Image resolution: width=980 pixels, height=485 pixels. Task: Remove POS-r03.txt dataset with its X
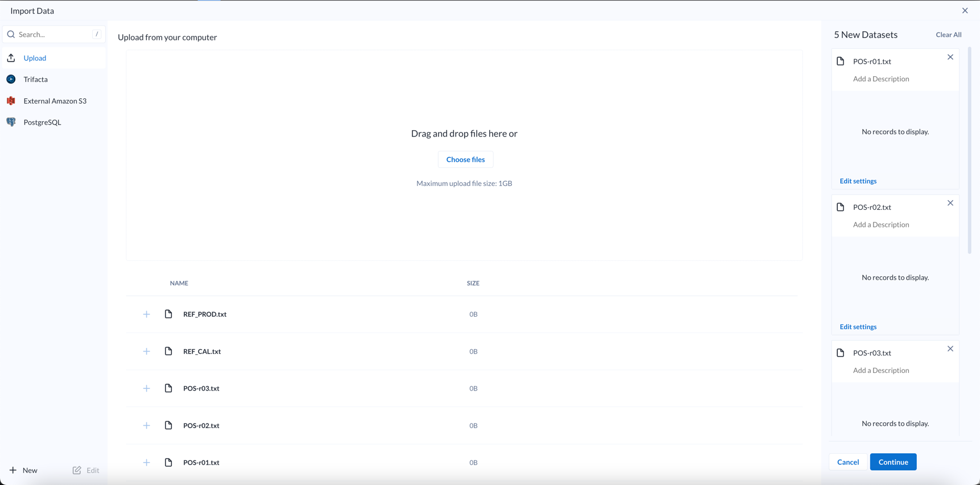click(950, 349)
